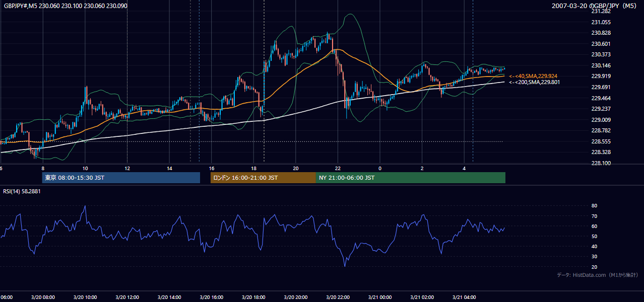Viewport: 644px width, 302px height.
Task: Click price axis label 231.282
Action: point(601,11)
